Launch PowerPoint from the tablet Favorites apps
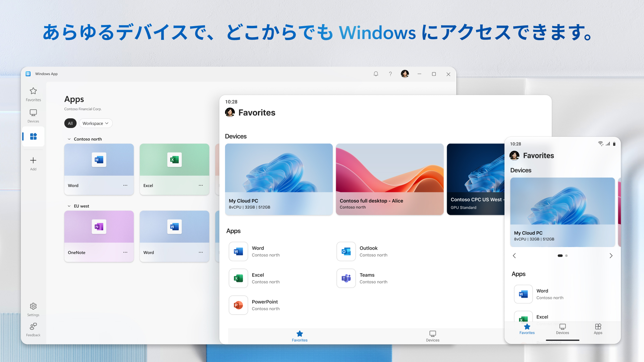The height and width of the screenshot is (362, 644). pyautogui.click(x=238, y=305)
